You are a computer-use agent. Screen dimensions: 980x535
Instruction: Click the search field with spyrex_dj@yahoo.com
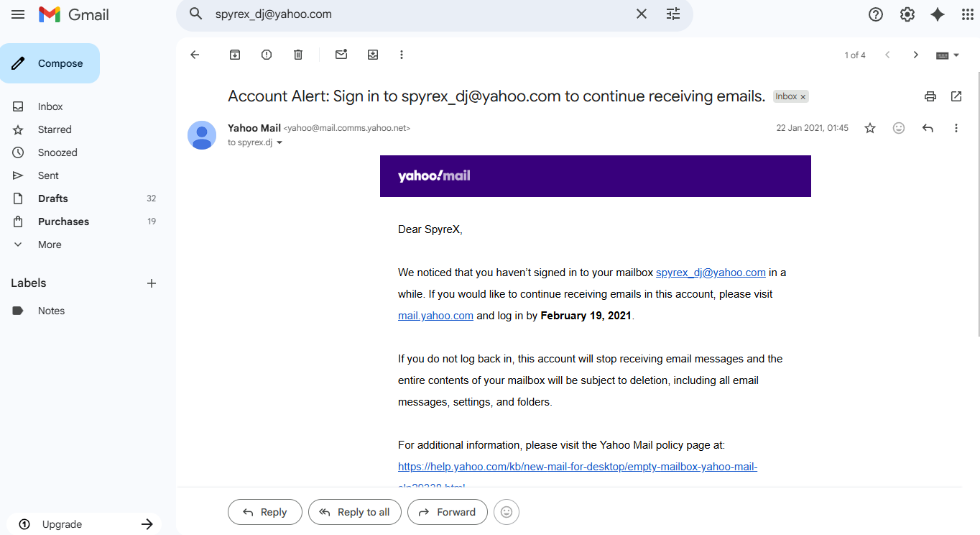[x=417, y=14]
